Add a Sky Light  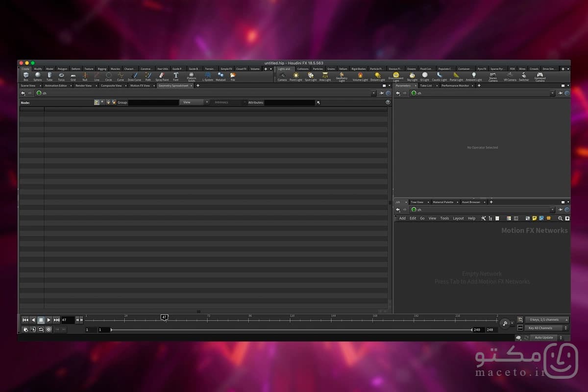[x=412, y=76]
